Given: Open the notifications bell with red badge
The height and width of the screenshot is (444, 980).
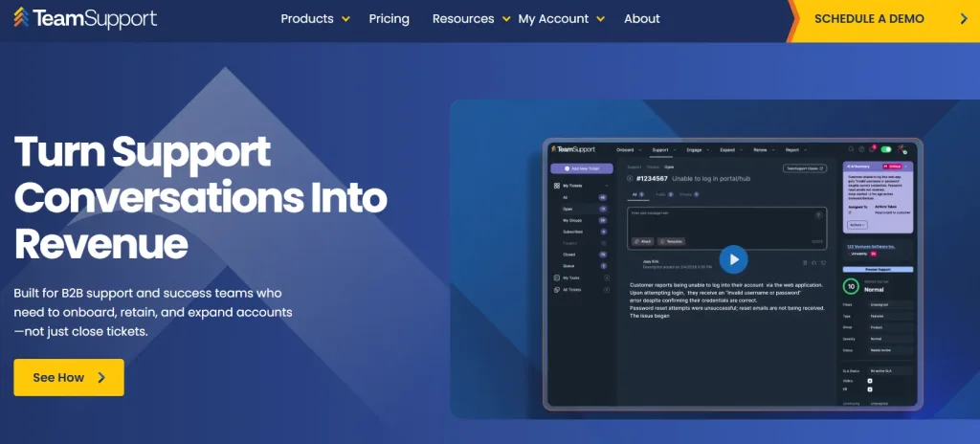Looking at the screenshot, I should [873, 149].
